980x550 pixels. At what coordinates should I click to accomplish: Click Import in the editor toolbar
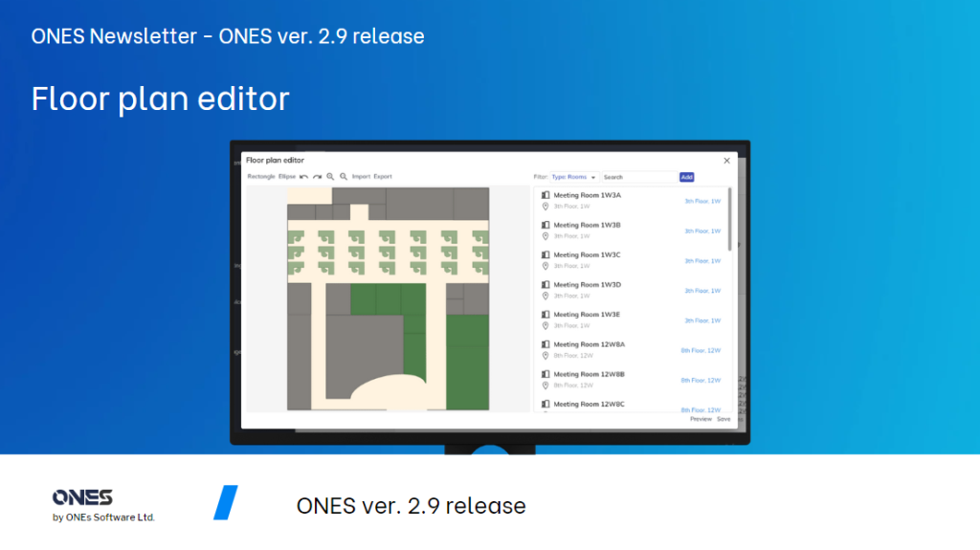coord(361,177)
